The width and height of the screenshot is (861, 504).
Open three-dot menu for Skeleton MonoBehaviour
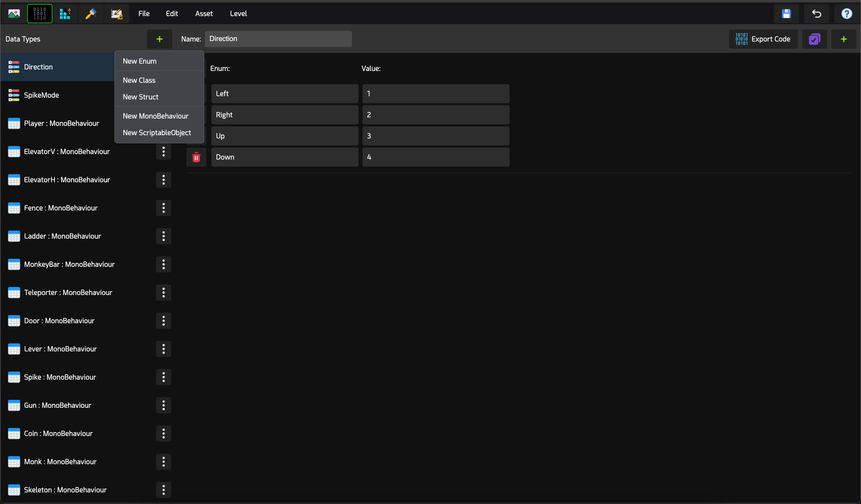163,490
